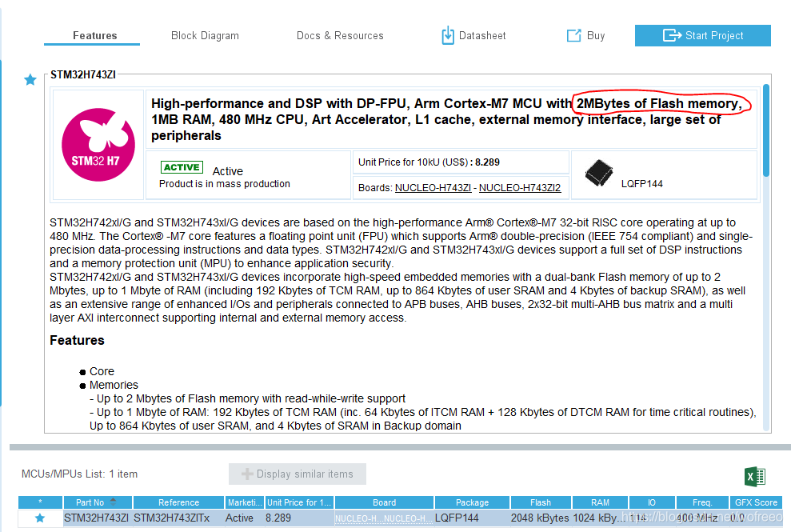Click the Core bullet item
This screenshot has height=532, width=791.
tap(102, 371)
